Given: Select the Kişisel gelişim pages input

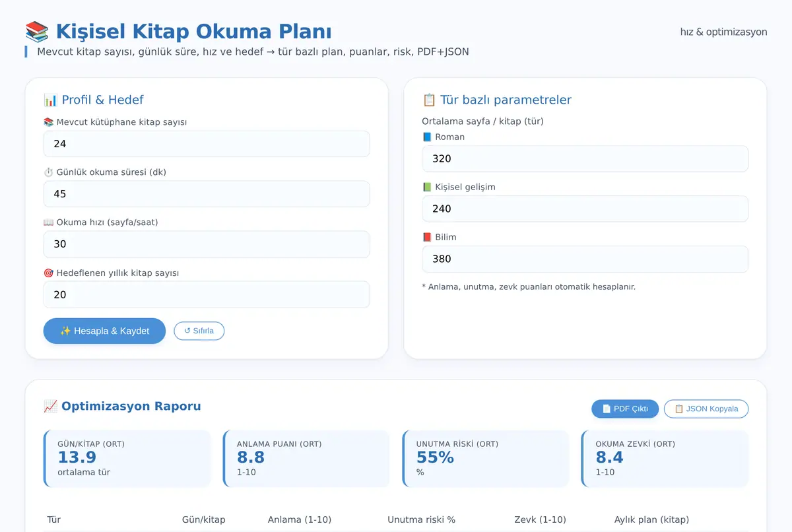Looking at the screenshot, I should [585, 209].
